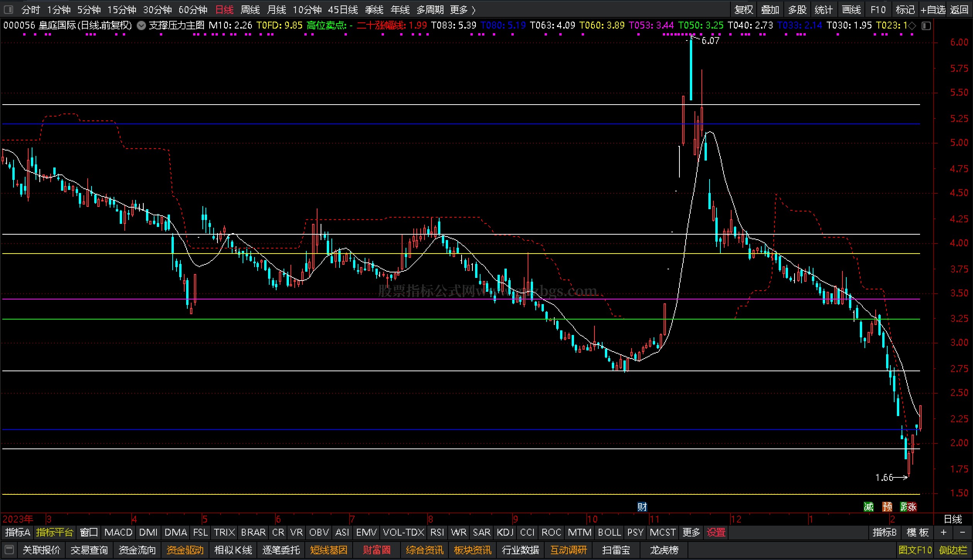Apply the MACD indicator
973x560 pixels.
[x=118, y=533]
